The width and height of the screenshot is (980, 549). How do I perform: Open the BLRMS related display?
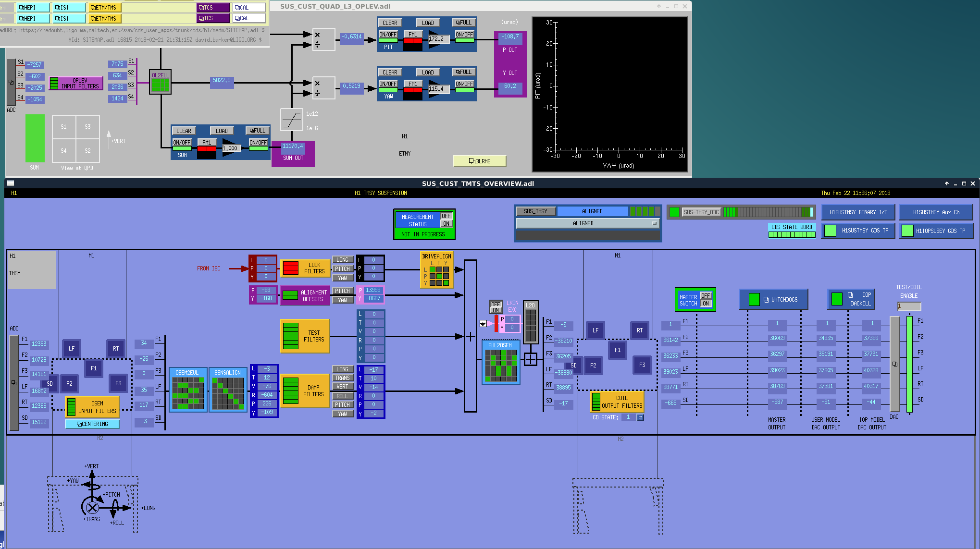479,161
